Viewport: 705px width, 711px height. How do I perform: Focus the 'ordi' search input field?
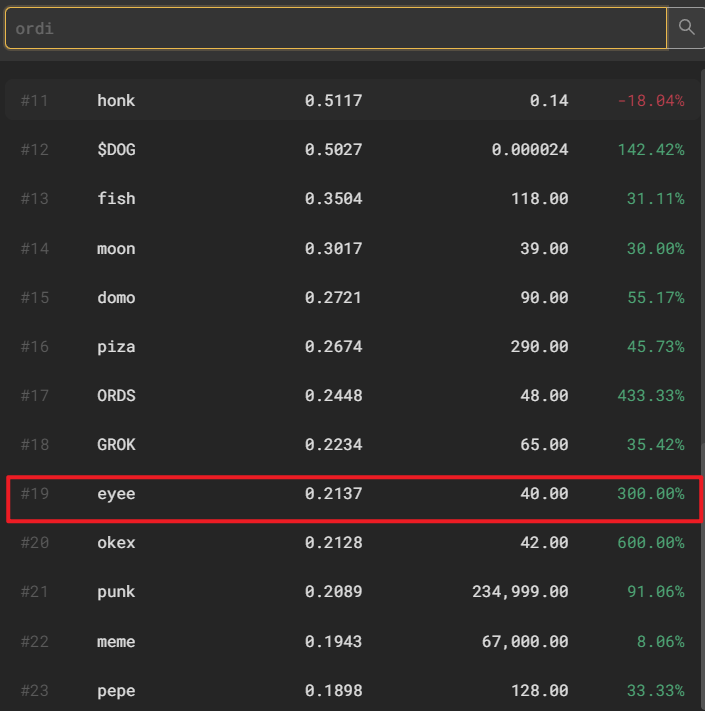(336, 28)
